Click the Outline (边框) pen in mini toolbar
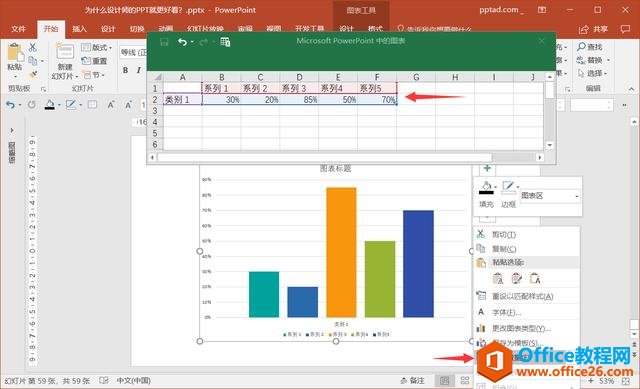This screenshot has height=389, width=640. click(508, 187)
